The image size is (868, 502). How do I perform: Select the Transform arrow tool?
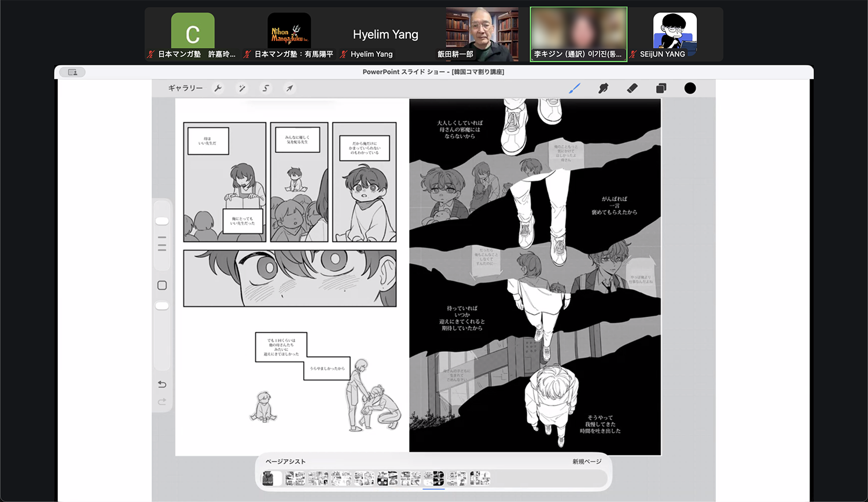289,88
